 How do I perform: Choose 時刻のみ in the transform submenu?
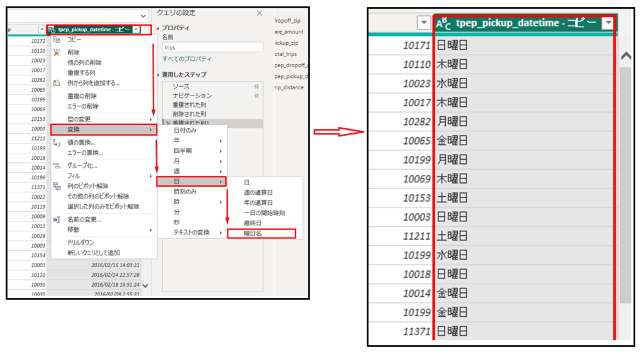[x=185, y=192]
